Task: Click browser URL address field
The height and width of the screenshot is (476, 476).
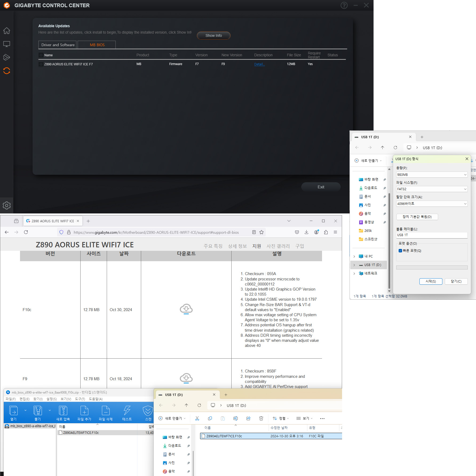Action: [156, 232]
